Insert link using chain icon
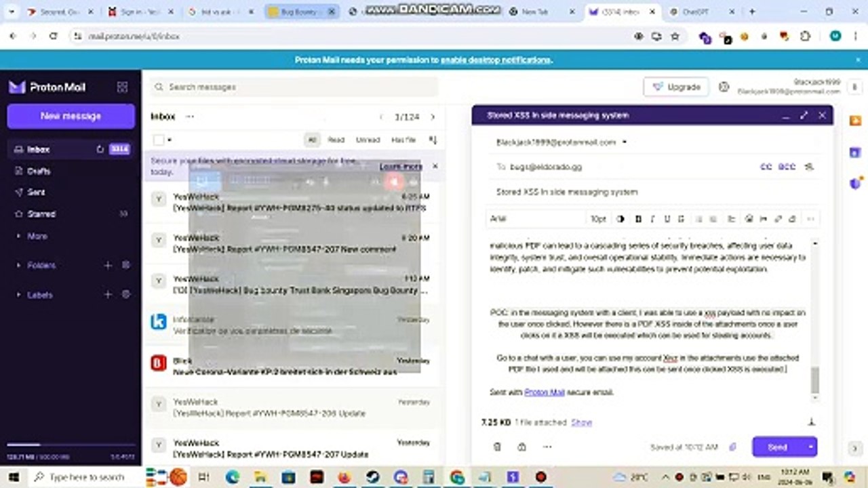Screen dimensions: 868x488 pos(778,219)
